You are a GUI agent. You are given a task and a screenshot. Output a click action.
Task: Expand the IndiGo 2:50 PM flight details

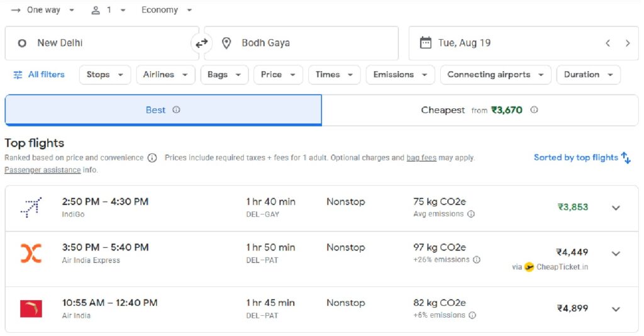point(616,208)
